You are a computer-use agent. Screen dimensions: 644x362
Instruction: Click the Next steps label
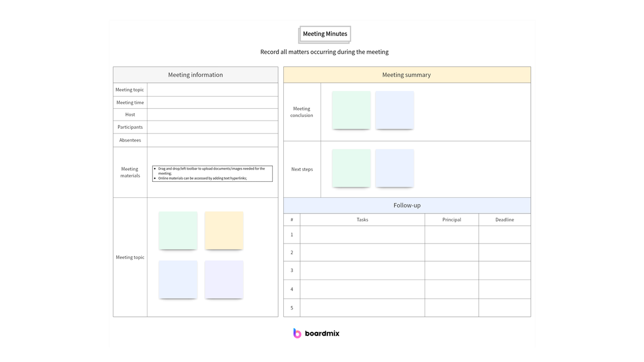pyautogui.click(x=302, y=169)
